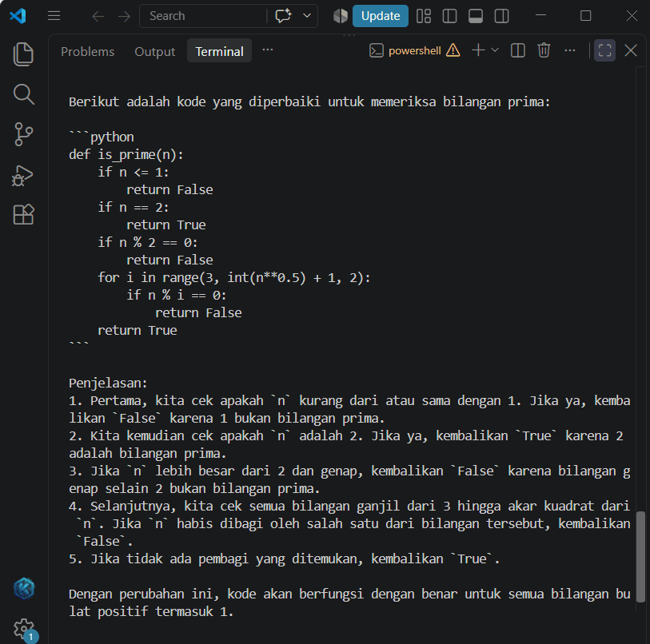The height and width of the screenshot is (644, 650).
Task: Open Source Control view
Action: [x=23, y=134]
